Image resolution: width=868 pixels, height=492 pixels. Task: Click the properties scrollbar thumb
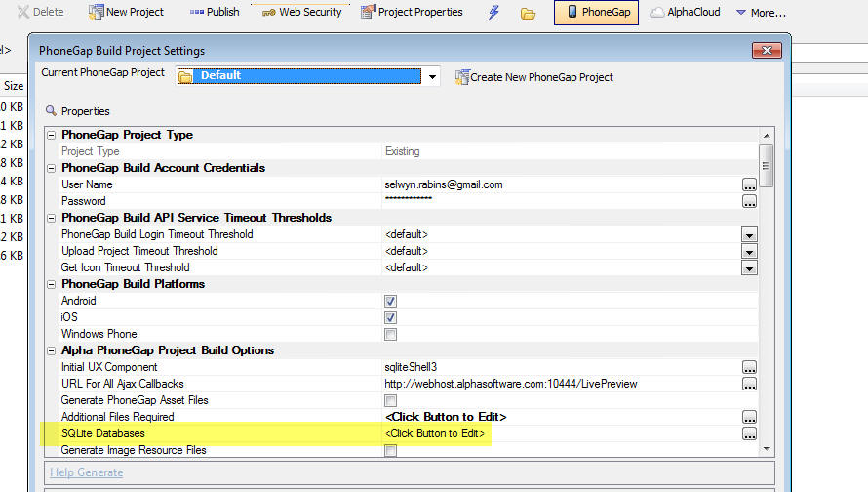(x=767, y=166)
